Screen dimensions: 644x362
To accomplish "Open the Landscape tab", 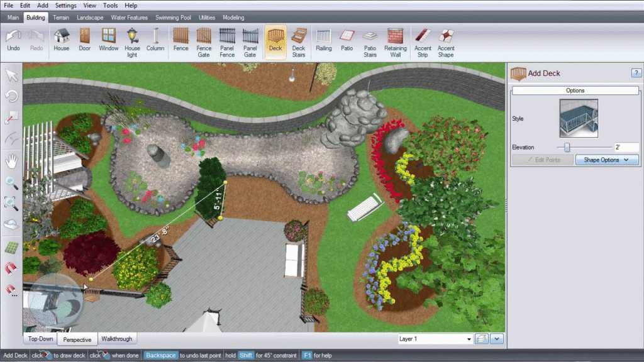I will click(x=90, y=18).
